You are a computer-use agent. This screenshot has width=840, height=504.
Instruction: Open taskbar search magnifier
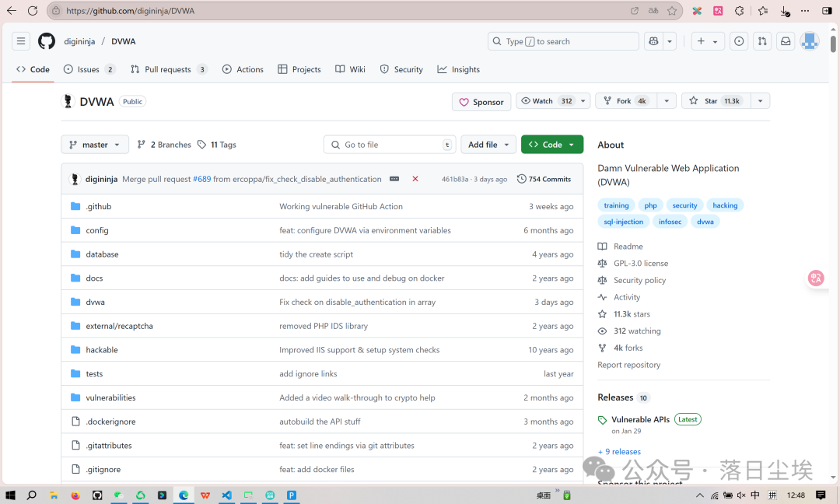pyautogui.click(x=32, y=495)
